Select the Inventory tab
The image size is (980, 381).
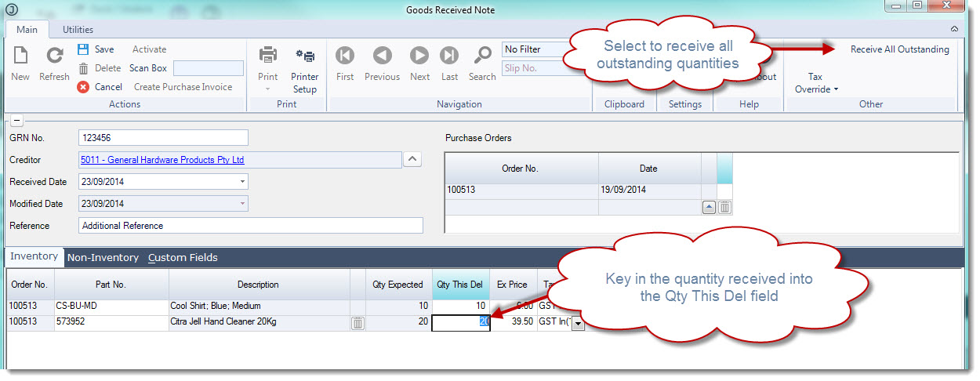(x=34, y=256)
